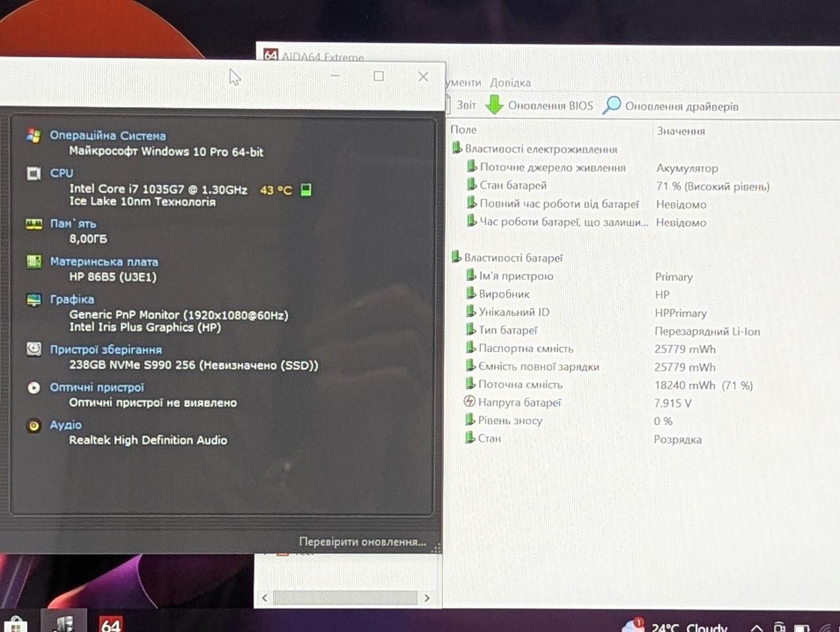Image resolution: width=840 pixels, height=632 pixels.
Task: Click the Windows logo icon beside Операційна Система
Action: click(33, 136)
